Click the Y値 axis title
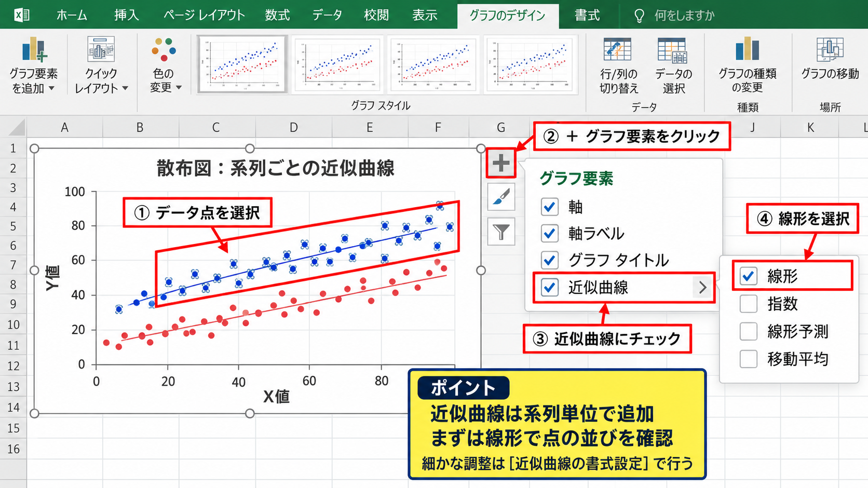Screen dimensions: 868x488 tap(53, 278)
